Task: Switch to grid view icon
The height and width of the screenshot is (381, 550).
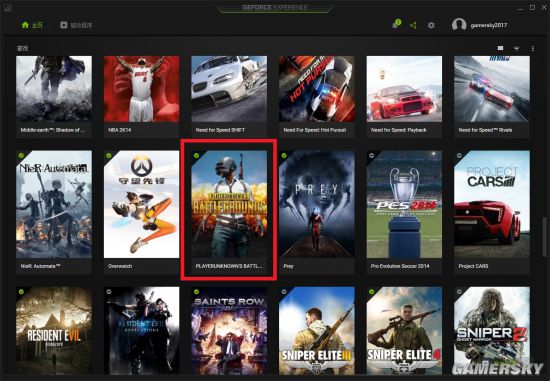Action: 500,48
